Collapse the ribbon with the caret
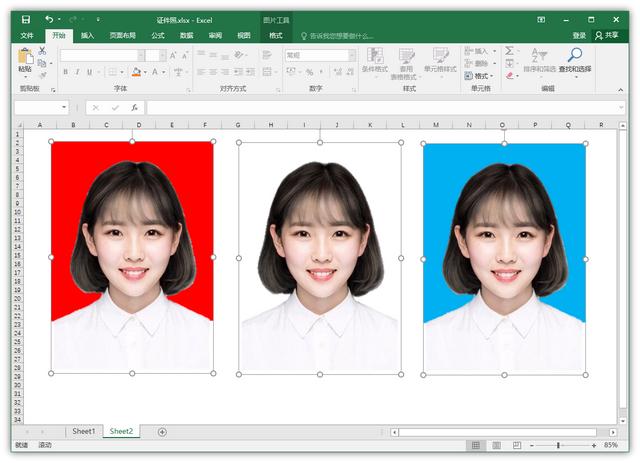The height and width of the screenshot is (463, 640). click(x=620, y=89)
